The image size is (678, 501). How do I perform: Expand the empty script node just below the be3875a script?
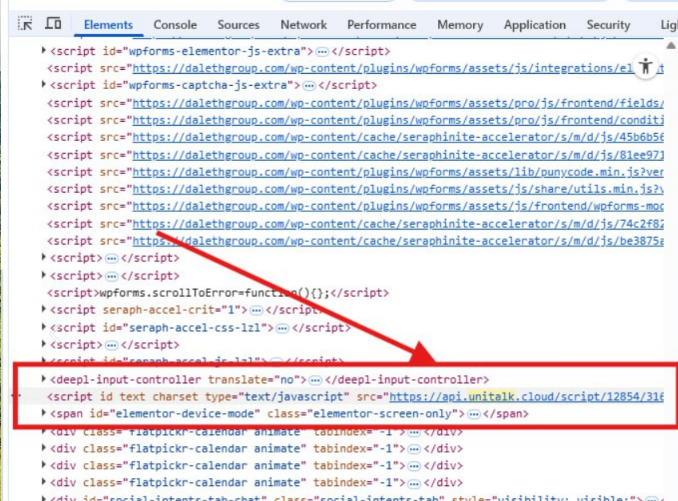click(44, 258)
